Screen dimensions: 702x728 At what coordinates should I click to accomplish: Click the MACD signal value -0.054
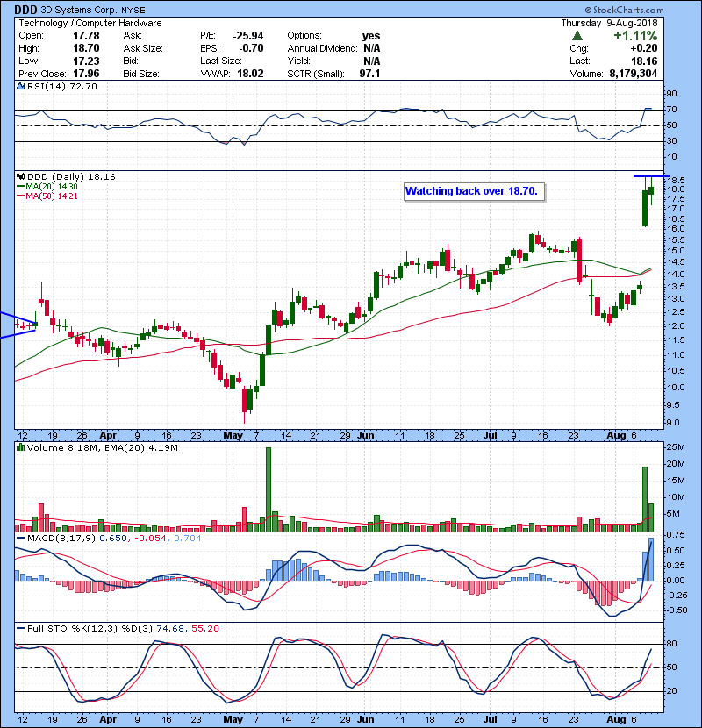150,539
